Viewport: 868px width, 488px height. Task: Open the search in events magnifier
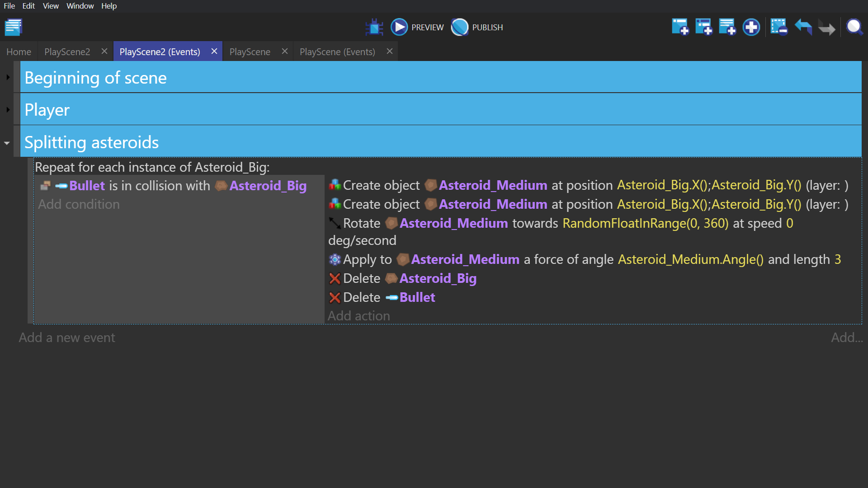(854, 27)
